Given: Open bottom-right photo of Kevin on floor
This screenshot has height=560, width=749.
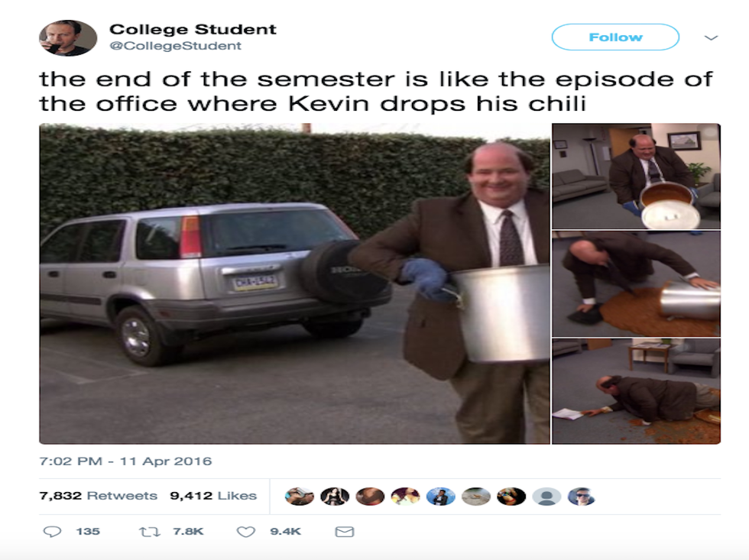Looking at the screenshot, I should pos(636,391).
